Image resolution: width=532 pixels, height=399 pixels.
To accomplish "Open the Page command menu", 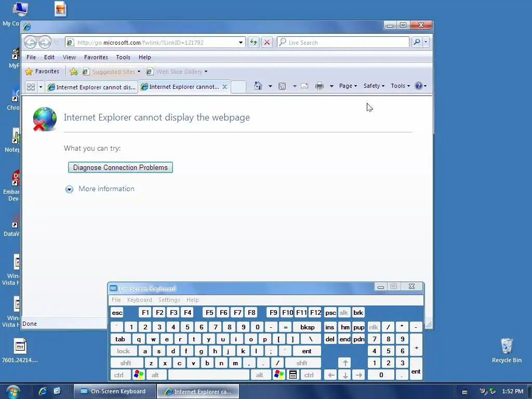I will [348, 86].
